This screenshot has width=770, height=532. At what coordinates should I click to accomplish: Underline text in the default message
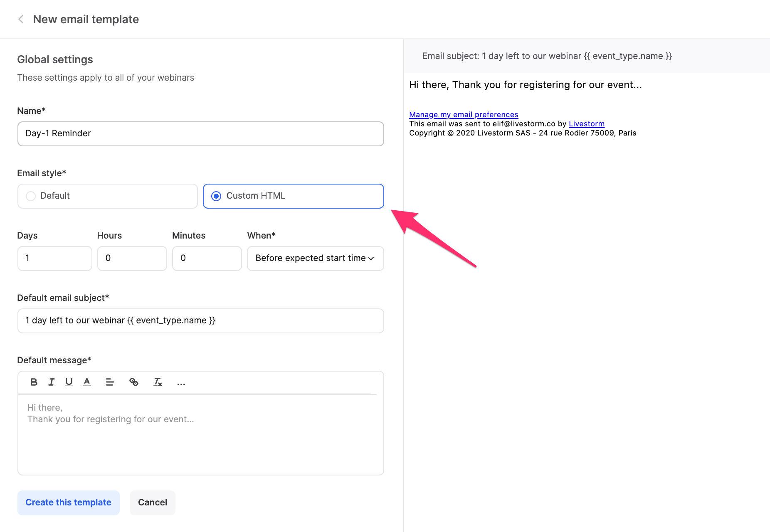pos(69,382)
